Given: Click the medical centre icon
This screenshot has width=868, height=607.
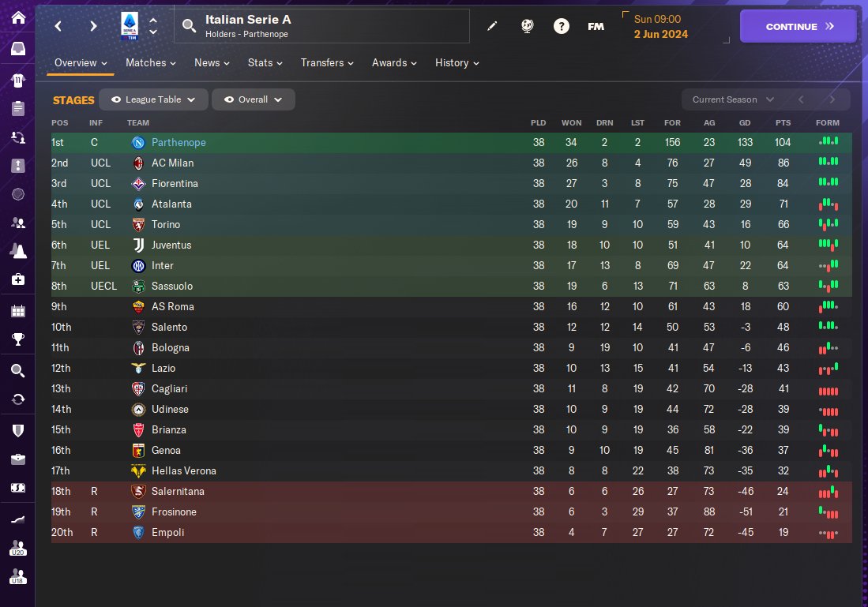Looking at the screenshot, I should (x=17, y=279).
